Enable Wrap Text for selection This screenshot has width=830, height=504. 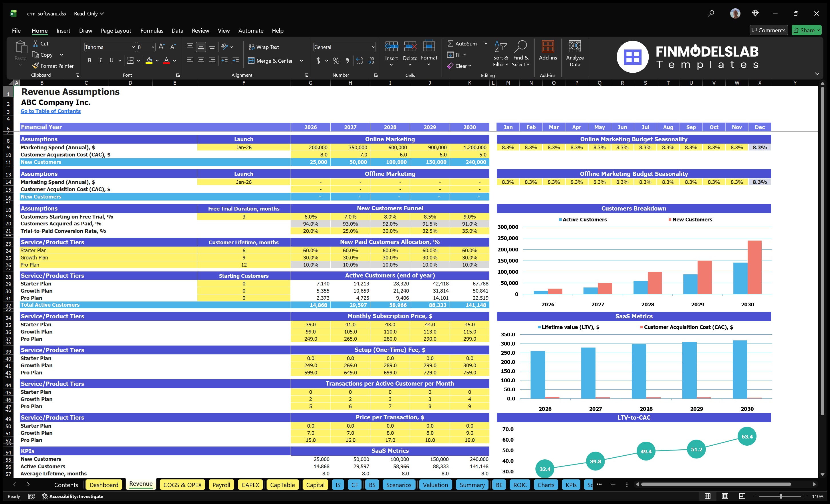264,47
